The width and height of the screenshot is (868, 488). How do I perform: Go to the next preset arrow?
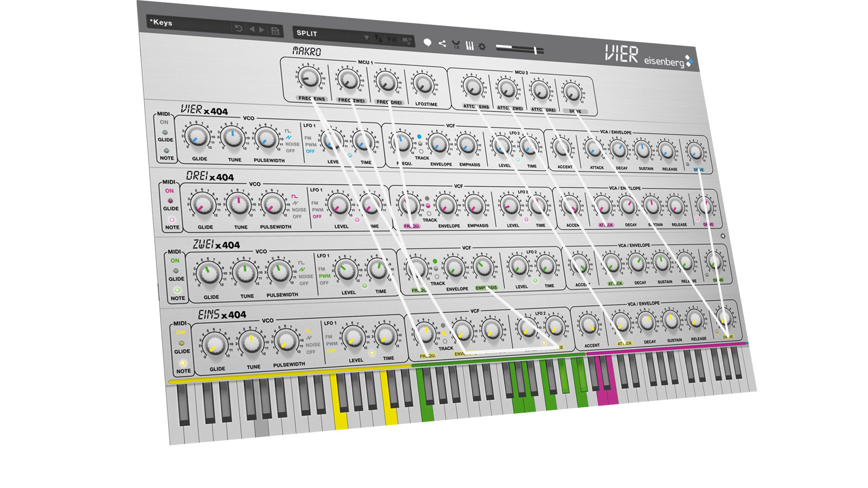pyautogui.click(x=262, y=30)
